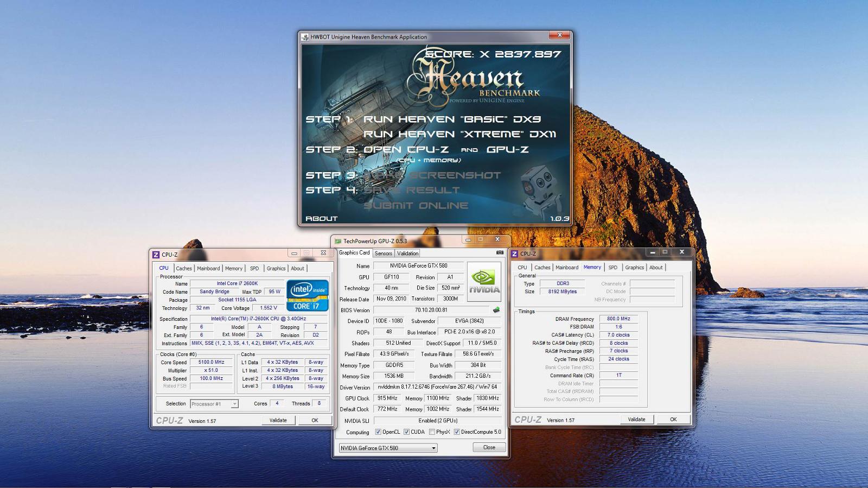
Task: Click the GPU-Z title bar icon
Action: point(337,241)
